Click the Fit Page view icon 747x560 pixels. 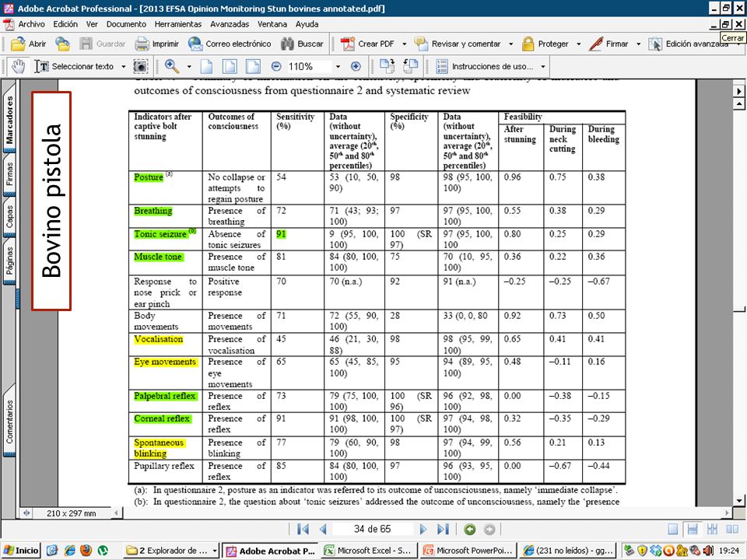(230, 67)
